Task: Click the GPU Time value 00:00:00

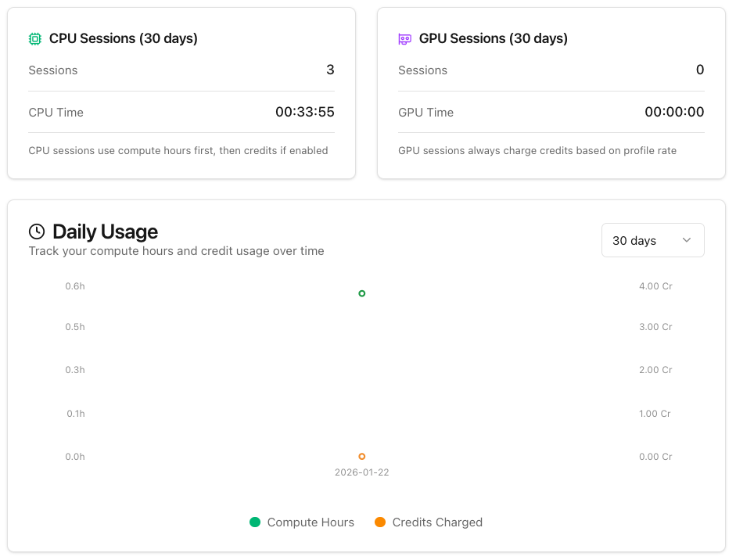Action: point(674,112)
